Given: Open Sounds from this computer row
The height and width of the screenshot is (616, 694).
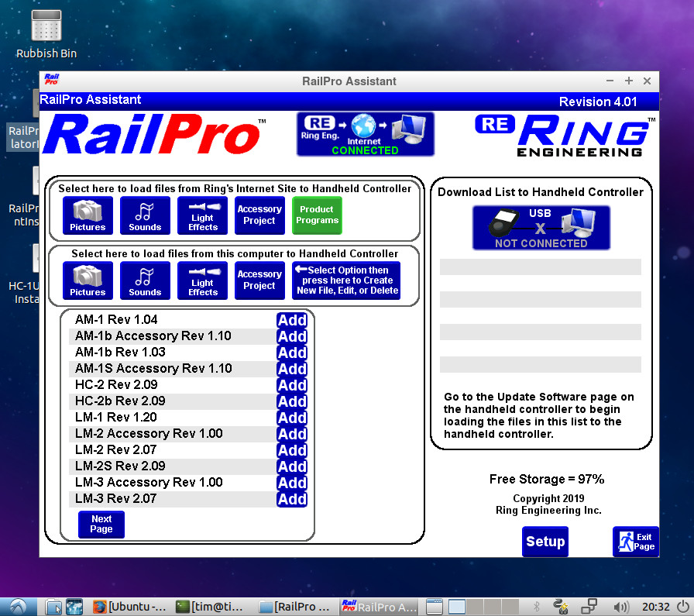Looking at the screenshot, I should tap(145, 280).
